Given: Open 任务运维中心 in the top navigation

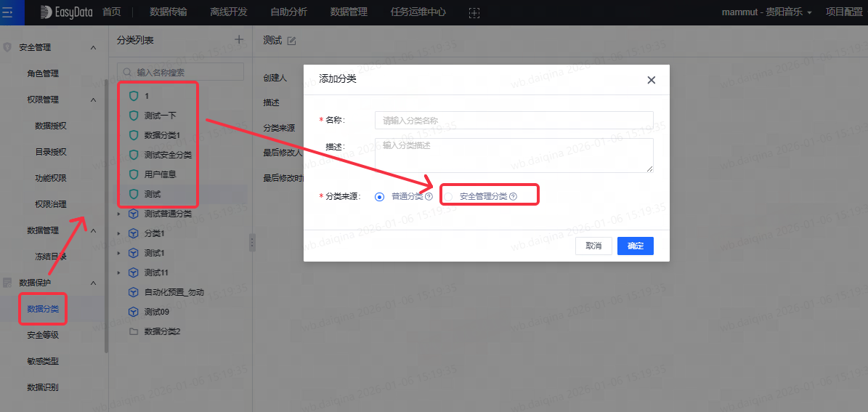Looking at the screenshot, I should pos(418,12).
